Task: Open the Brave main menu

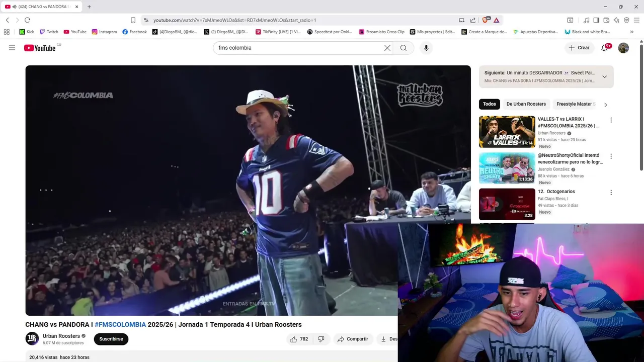Action: coord(636,20)
